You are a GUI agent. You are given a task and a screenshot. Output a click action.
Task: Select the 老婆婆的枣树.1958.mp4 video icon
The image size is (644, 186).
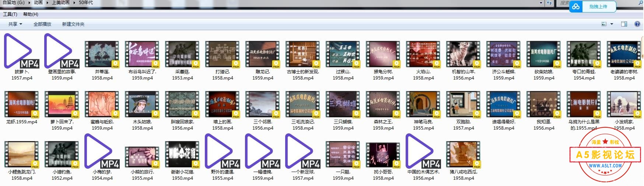tap(624, 55)
